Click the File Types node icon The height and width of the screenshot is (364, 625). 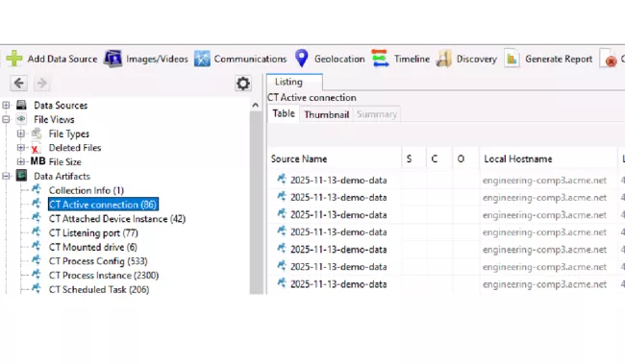point(37,133)
